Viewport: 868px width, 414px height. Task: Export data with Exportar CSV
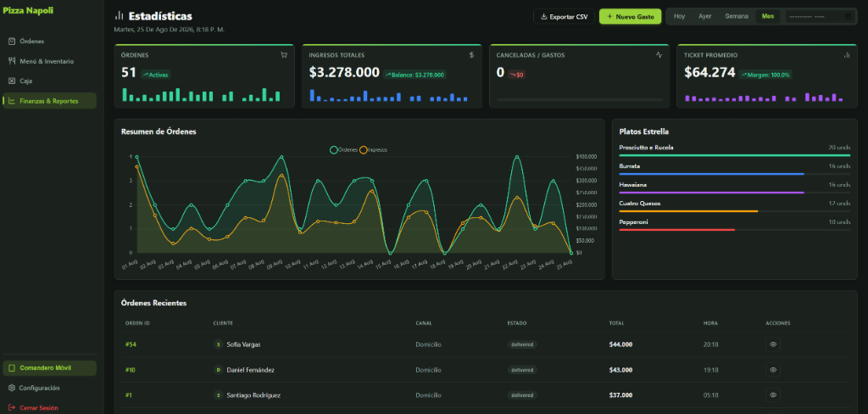click(x=564, y=17)
